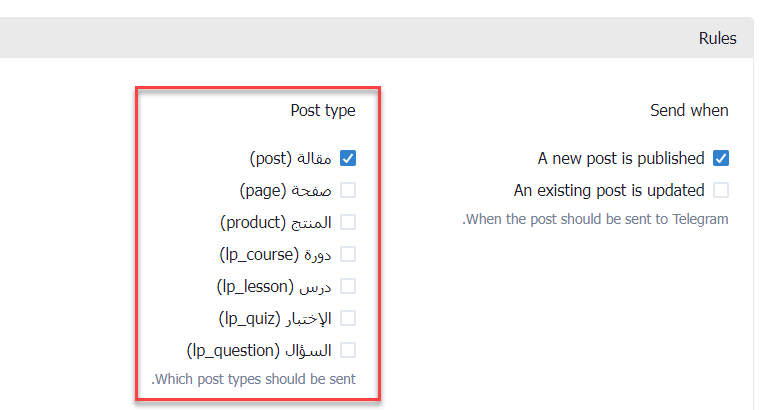
Task: Click the (lp_course) label text
Action: 257,254
